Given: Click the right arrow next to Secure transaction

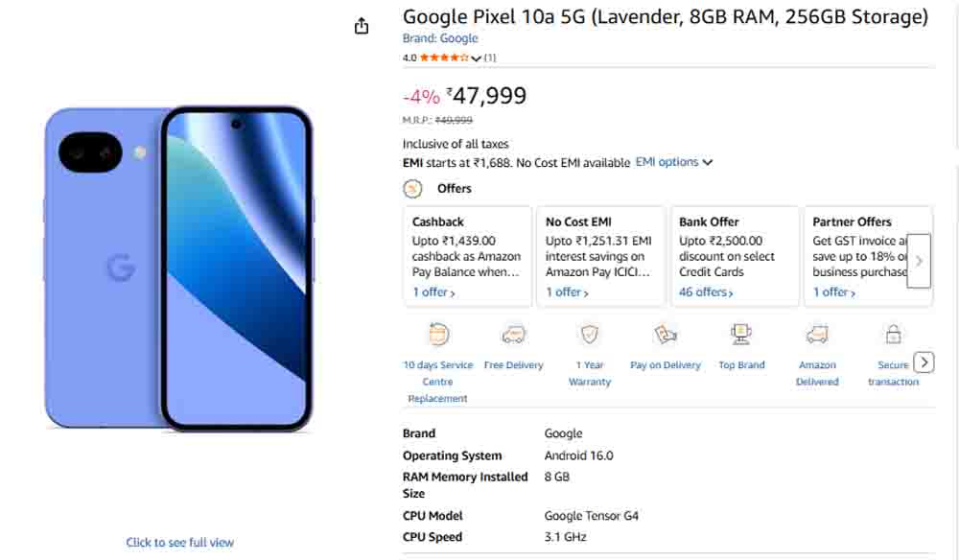Looking at the screenshot, I should click(x=923, y=362).
